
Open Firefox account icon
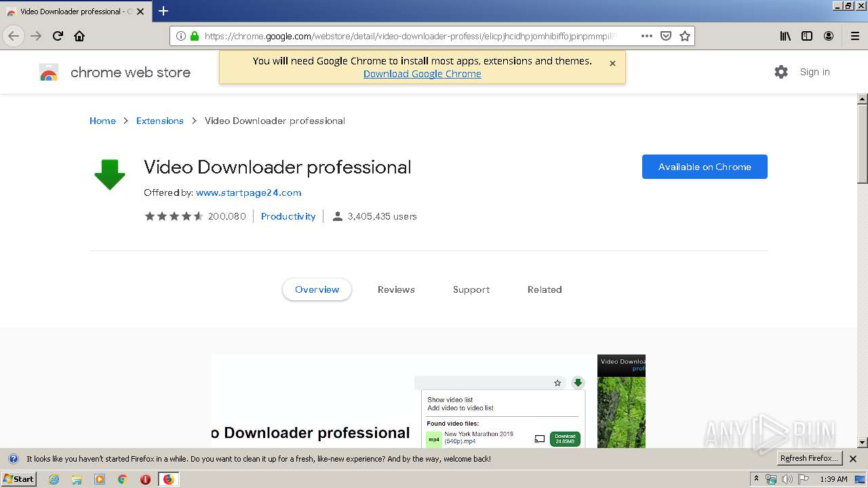829,36
